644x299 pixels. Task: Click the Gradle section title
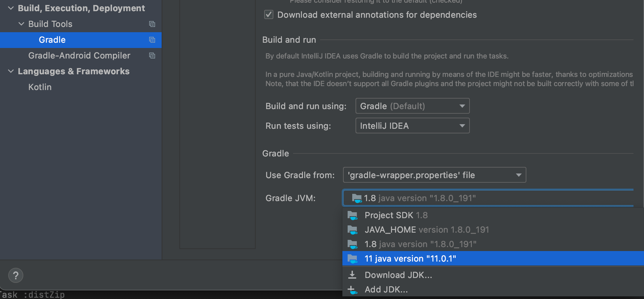click(x=276, y=153)
